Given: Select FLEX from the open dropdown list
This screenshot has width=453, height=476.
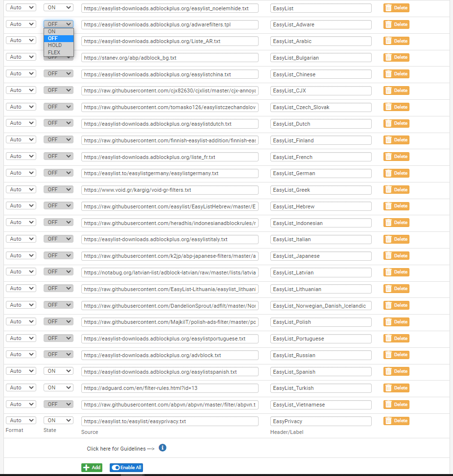Looking at the screenshot, I should point(54,52).
